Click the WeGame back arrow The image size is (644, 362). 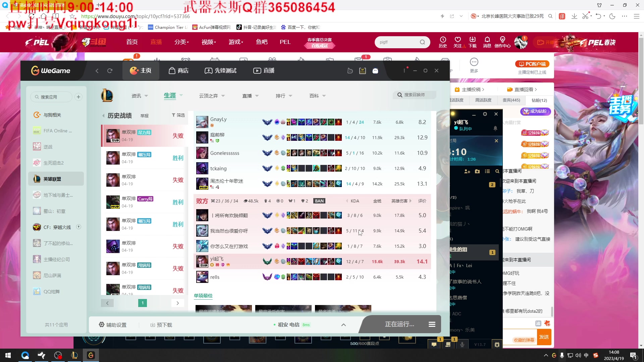97,71
